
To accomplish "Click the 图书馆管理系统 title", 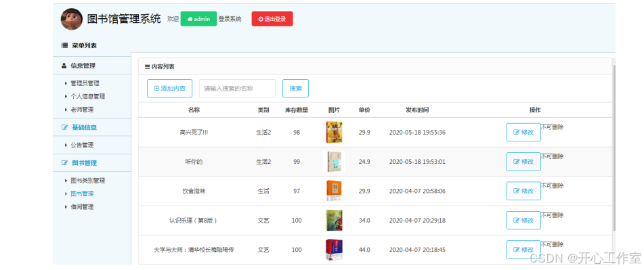I will pyautogui.click(x=124, y=19).
